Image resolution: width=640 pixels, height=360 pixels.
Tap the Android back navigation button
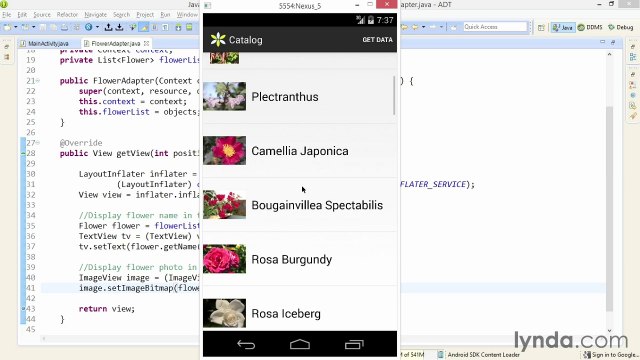point(246,345)
